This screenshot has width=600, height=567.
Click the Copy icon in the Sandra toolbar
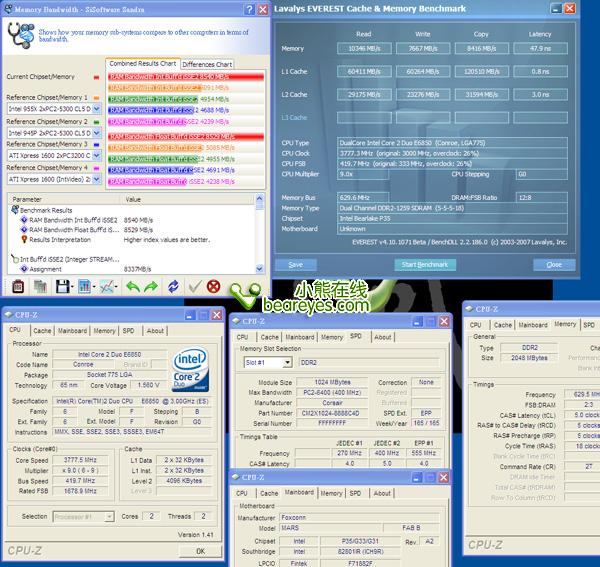click(x=40, y=286)
